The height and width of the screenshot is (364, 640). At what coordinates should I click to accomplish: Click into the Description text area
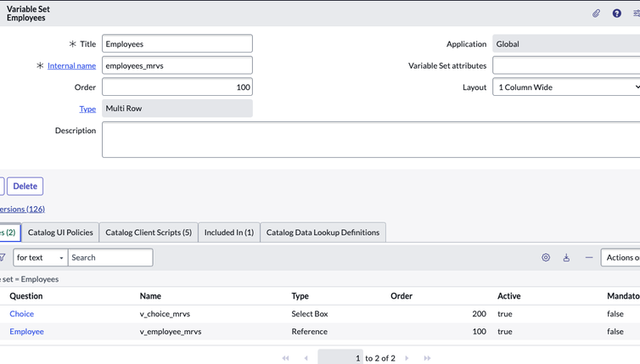coord(371,139)
